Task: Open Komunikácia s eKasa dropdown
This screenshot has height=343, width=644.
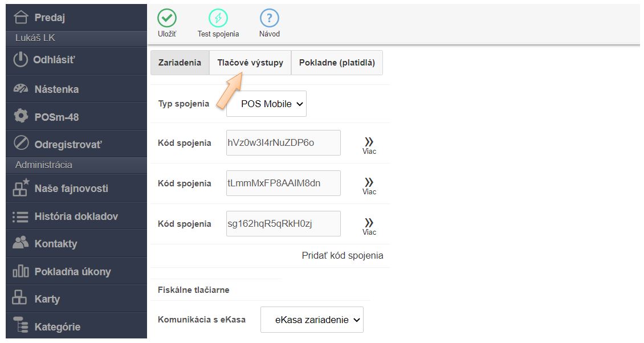Action: [312, 320]
